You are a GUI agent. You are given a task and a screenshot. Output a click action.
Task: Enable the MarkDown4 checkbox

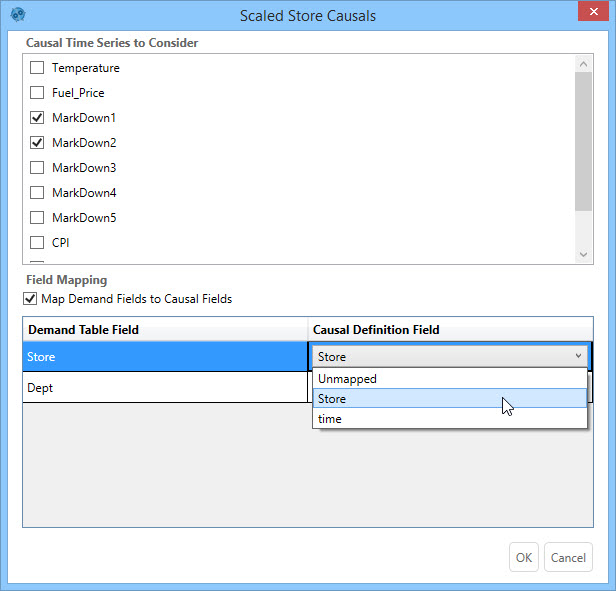(x=37, y=193)
